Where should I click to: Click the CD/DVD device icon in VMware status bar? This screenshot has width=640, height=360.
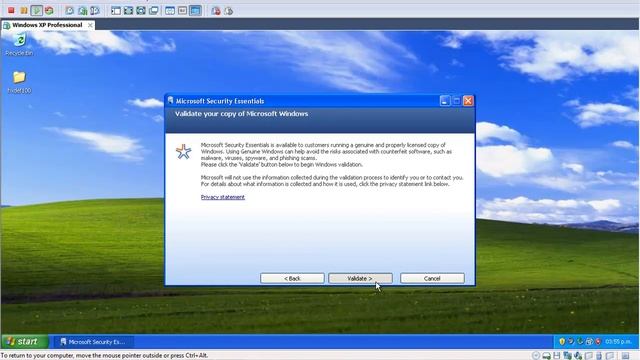point(536,356)
